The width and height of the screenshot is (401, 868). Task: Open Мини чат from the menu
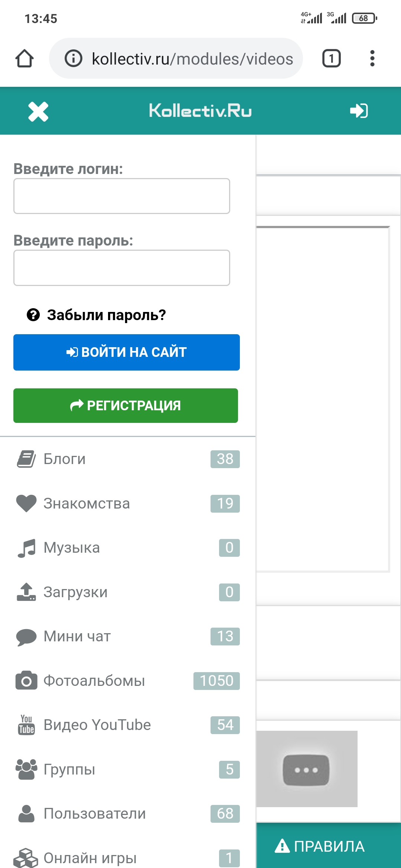click(x=77, y=636)
